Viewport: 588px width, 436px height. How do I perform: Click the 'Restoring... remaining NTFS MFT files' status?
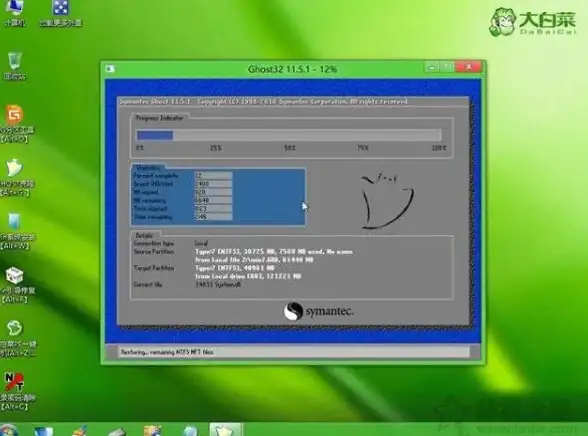tap(167, 352)
